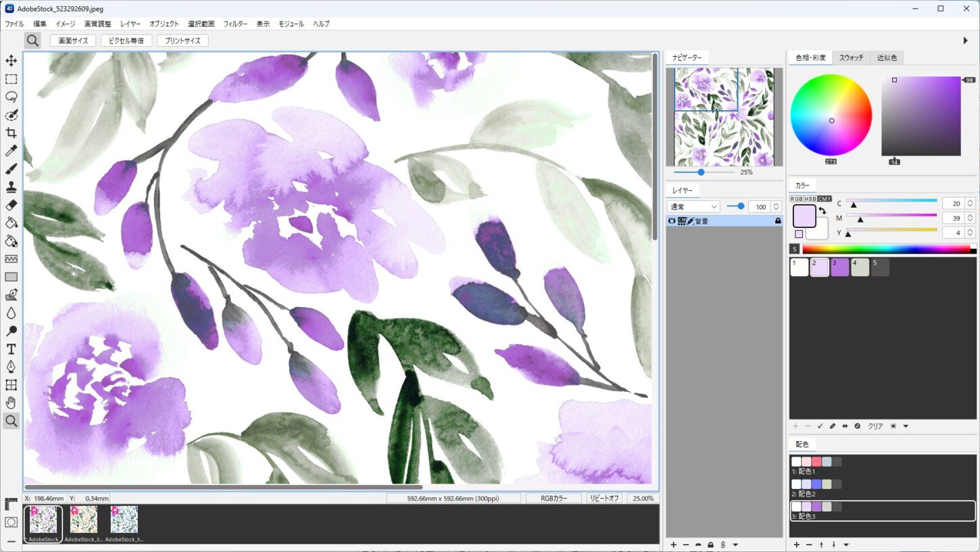The width and height of the screenshot is (980, 552).
Task: Swap foreground and background colors
Action: click(823, 211)
